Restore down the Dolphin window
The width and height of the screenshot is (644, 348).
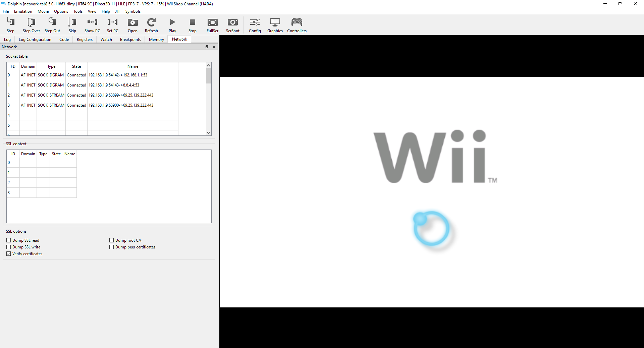point(620,4)
